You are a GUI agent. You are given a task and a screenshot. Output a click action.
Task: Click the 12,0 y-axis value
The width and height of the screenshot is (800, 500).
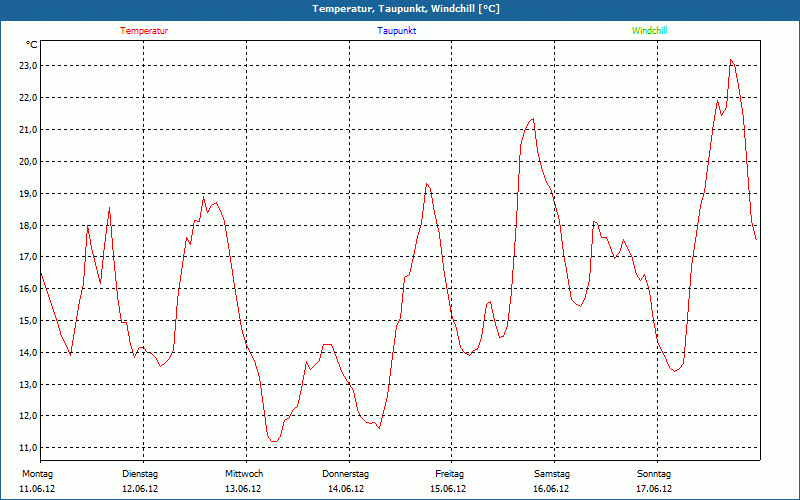28,416
